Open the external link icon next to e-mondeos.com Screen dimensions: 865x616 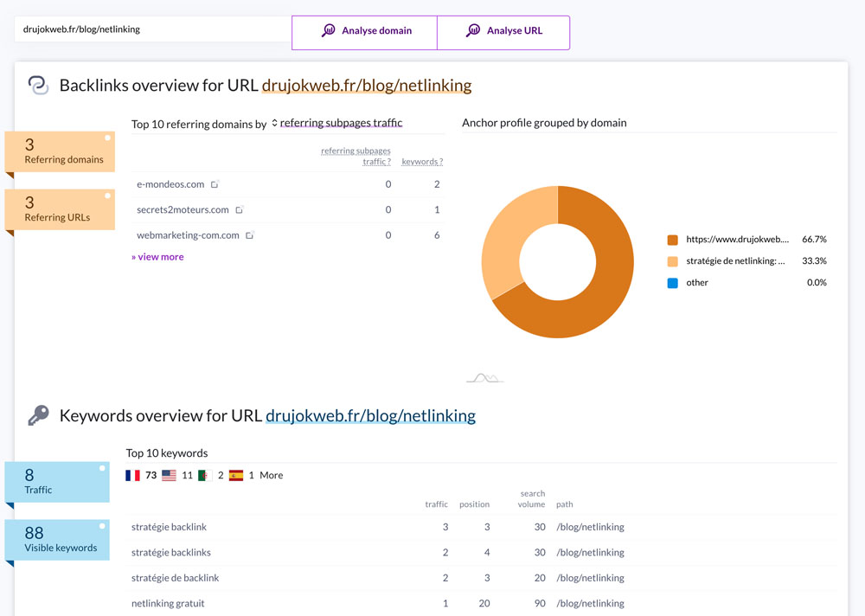coord(215,184)
